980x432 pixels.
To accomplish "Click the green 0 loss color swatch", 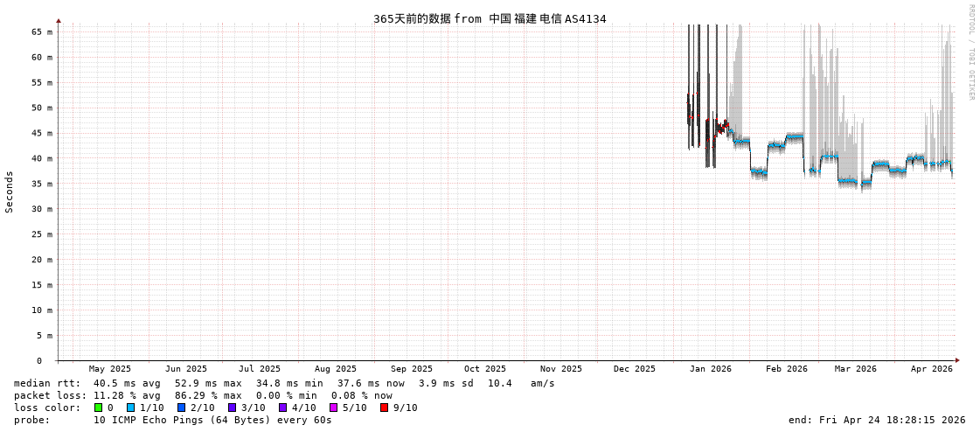I will tap(99, 408).
